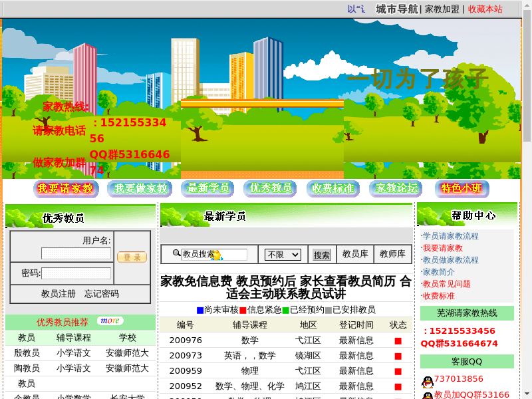Open 学员请家教流程 help link
This screenshot has width=532, height=399.
450,236
